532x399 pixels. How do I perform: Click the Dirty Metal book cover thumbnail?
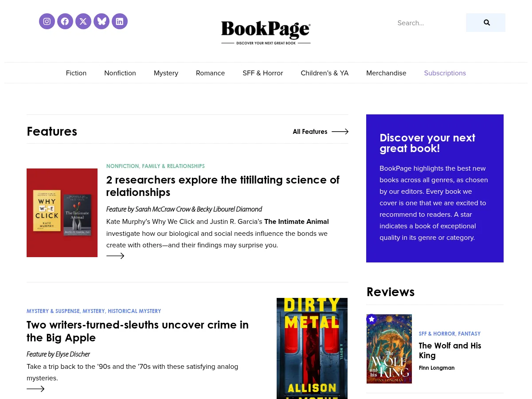312,348
